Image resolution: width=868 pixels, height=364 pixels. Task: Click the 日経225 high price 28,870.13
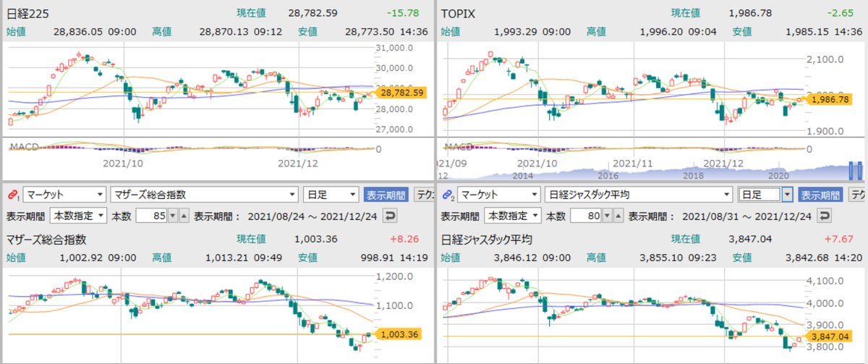225,31
